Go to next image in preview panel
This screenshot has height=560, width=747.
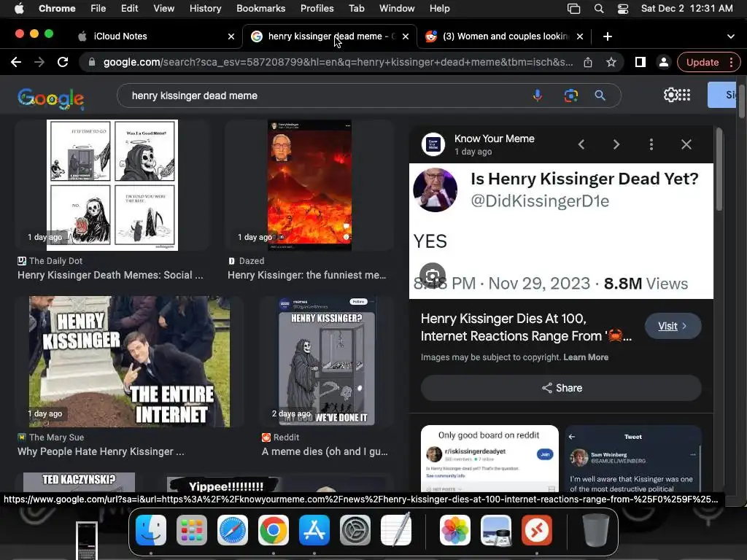[x=616, y=144]
